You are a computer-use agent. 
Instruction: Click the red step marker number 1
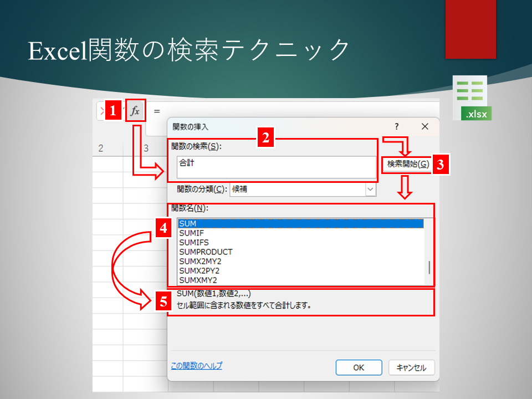tap(113, 111)
